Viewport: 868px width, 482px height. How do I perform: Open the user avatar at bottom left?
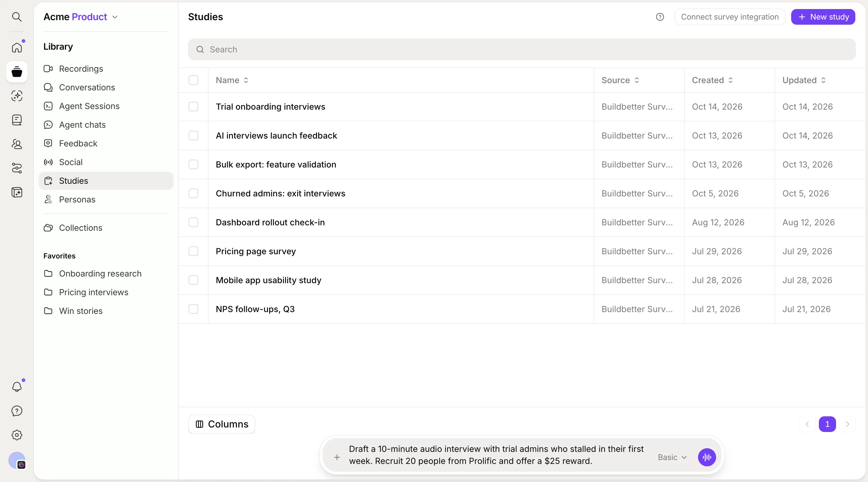[x=17, y=460]
